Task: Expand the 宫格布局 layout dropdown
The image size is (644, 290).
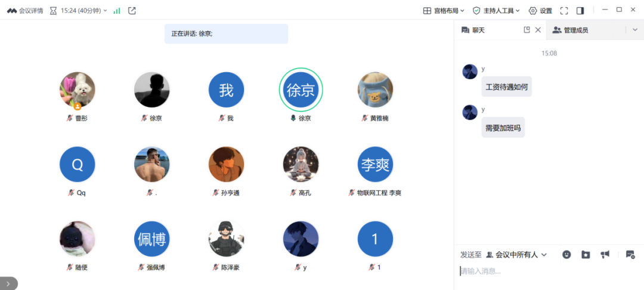Action: [444, 11]
